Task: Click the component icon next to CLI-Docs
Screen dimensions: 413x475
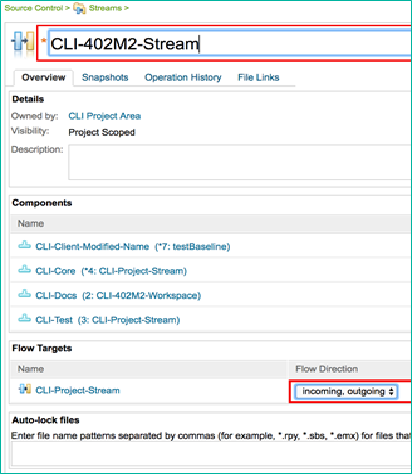Action: point(24,294)
